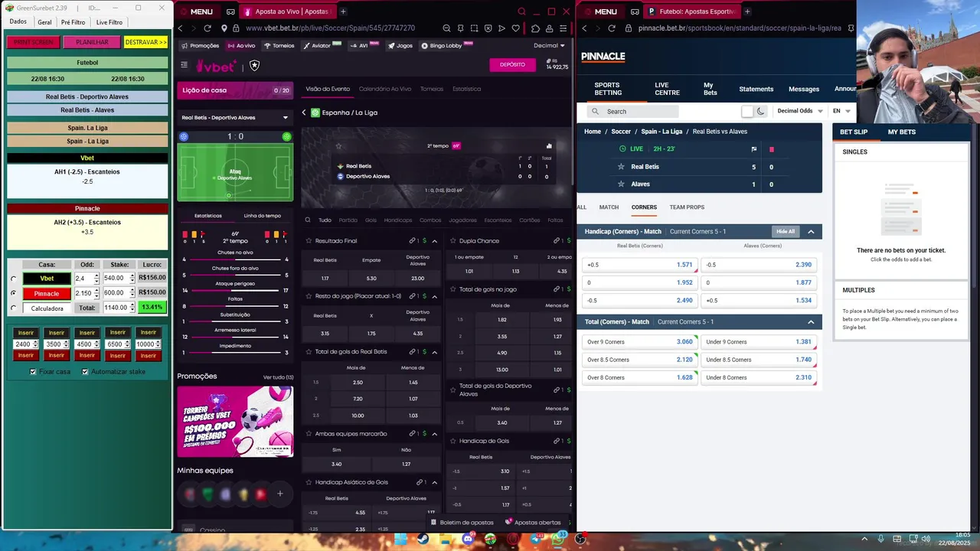Switch to the Linha do tempo tab

262,216
